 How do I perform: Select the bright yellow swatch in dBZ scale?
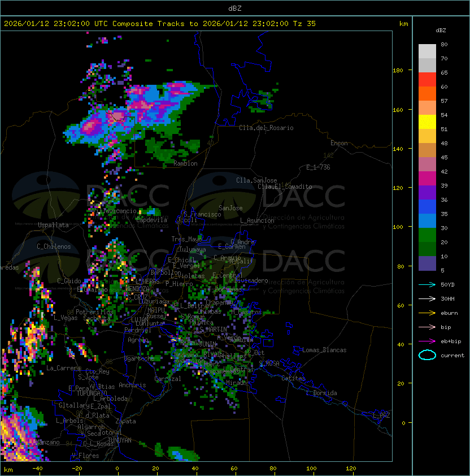pos(427,122)
